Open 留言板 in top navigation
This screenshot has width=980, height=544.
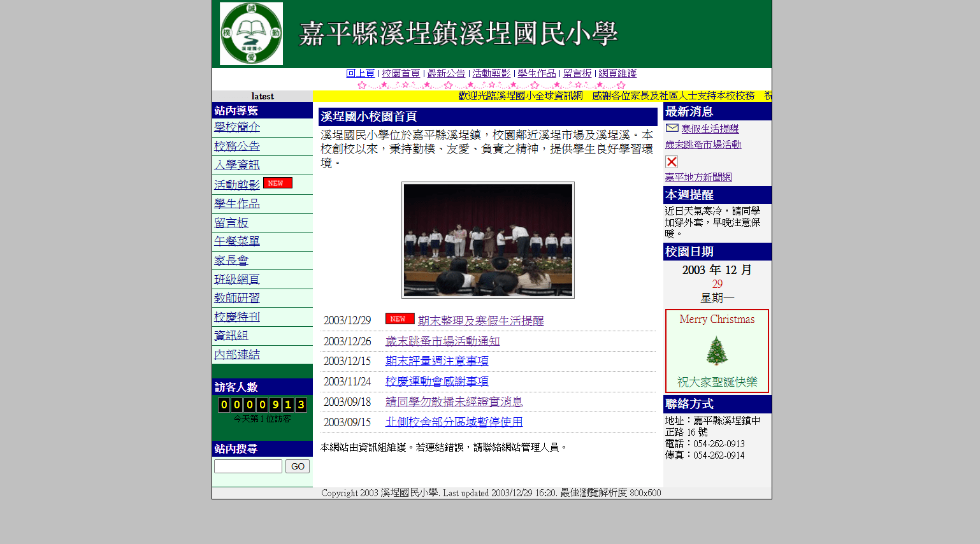pos(577,73)
